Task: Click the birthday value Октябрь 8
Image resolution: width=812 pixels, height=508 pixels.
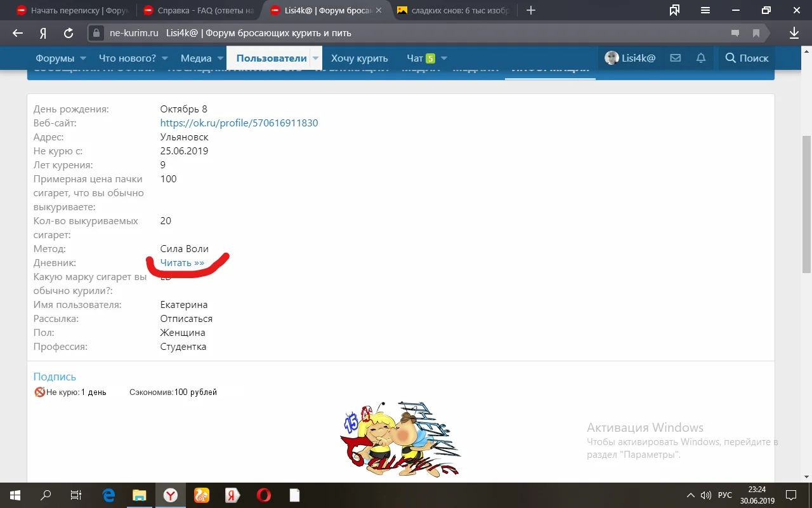Action: [183, 109]
